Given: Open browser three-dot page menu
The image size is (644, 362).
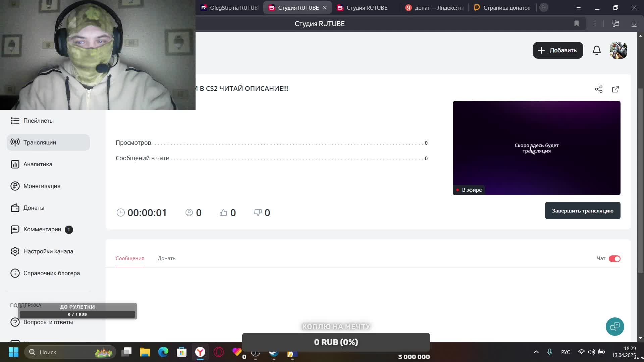Looking at the screenshot, I should [595, 23].
